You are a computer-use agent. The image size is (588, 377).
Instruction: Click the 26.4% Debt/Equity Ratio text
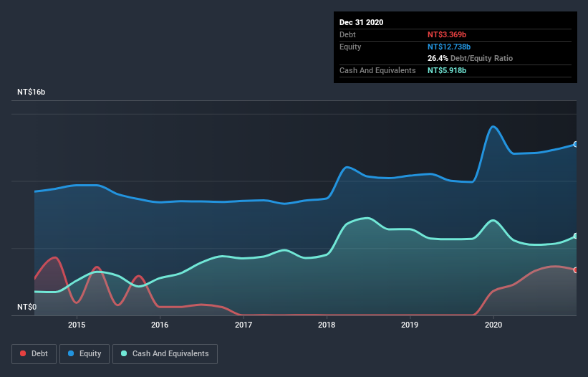pyautogui.click(x=471, y=58)
